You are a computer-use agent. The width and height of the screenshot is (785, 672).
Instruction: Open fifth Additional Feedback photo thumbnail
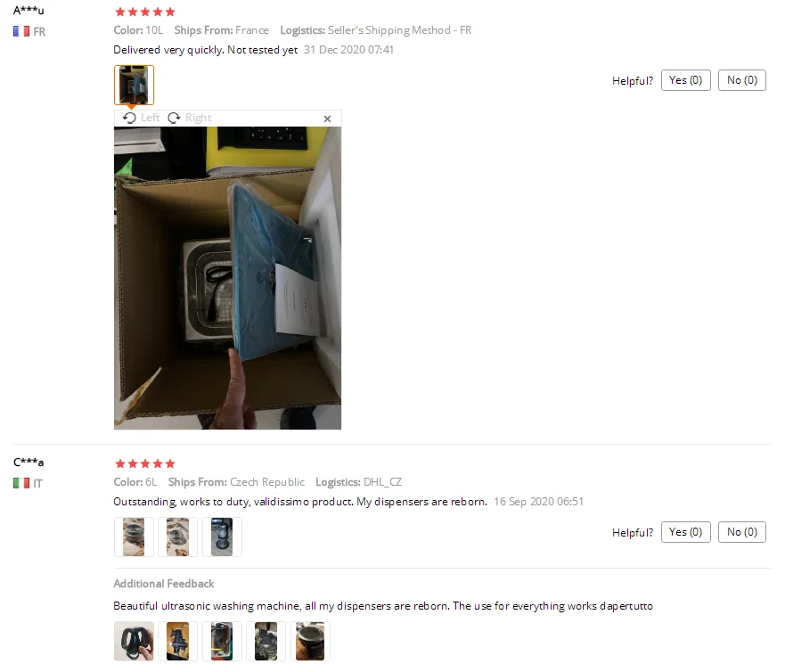click(310, 642)
